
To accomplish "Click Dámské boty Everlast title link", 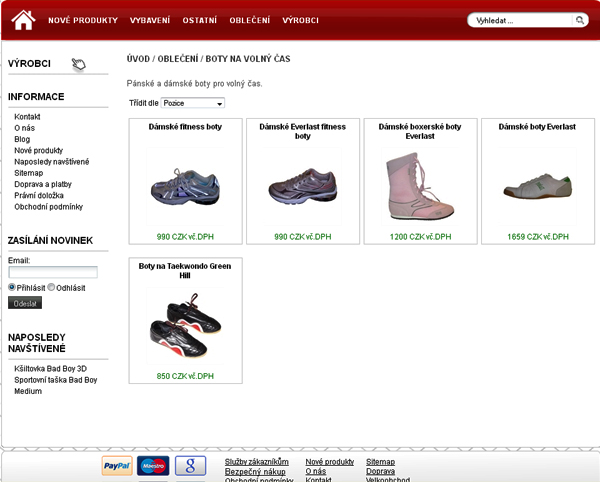I will click(537, 127).
